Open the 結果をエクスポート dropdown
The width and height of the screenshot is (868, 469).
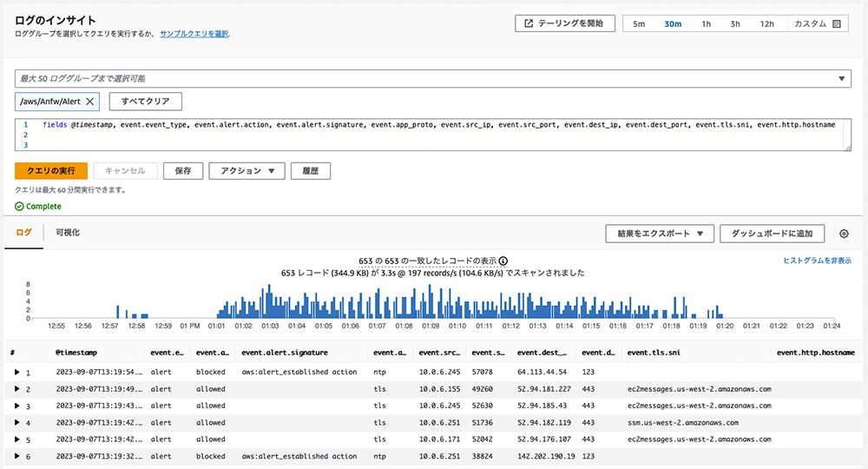660,234
